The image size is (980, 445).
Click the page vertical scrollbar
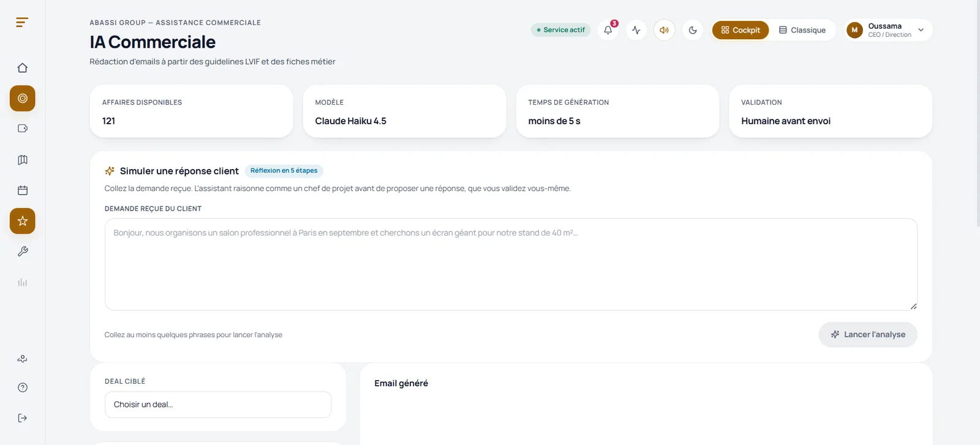(978, 113)
